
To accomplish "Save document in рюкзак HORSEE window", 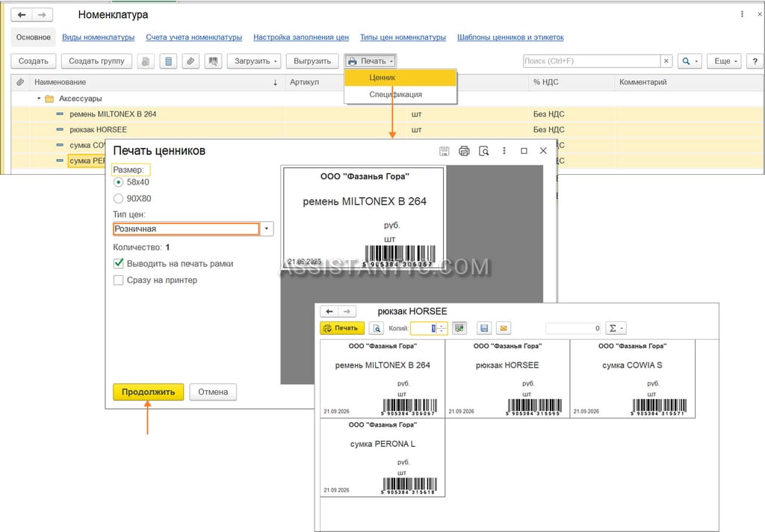I will (x=484, y=329).
